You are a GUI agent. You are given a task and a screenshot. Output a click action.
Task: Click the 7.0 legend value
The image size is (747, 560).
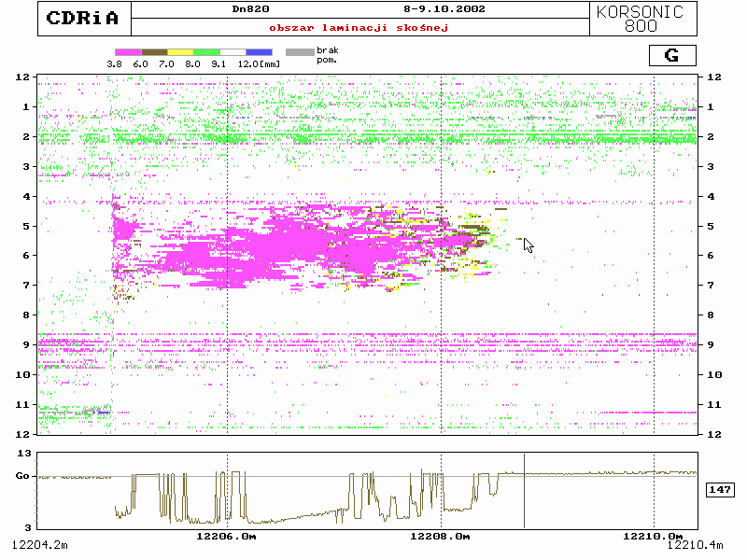[x=166, y=63]
